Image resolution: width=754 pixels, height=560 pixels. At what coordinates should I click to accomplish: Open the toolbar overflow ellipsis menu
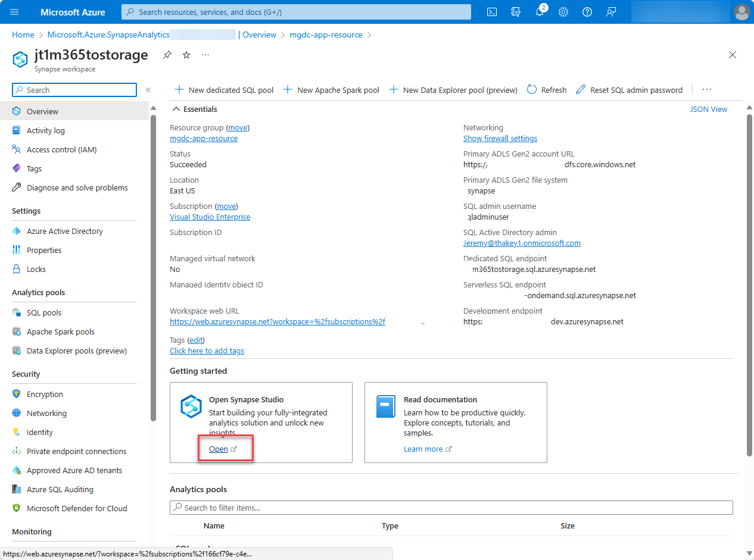[x=706, y=90]
